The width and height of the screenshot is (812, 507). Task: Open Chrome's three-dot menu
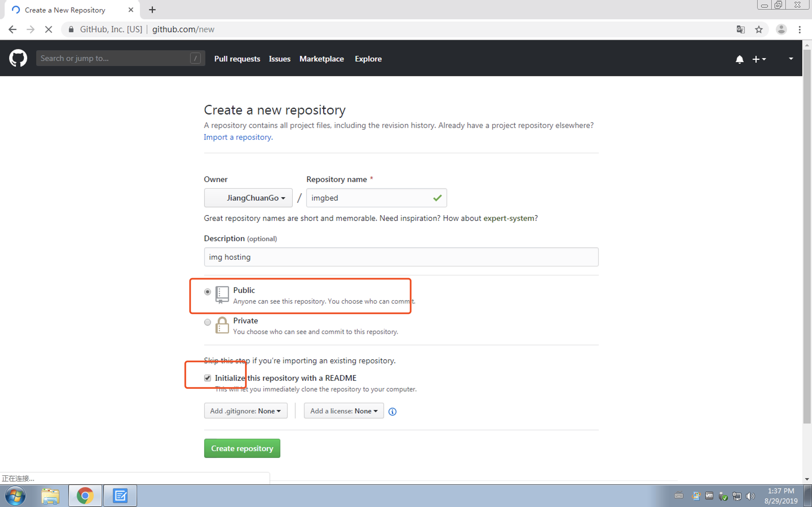(x=800, y=30)
